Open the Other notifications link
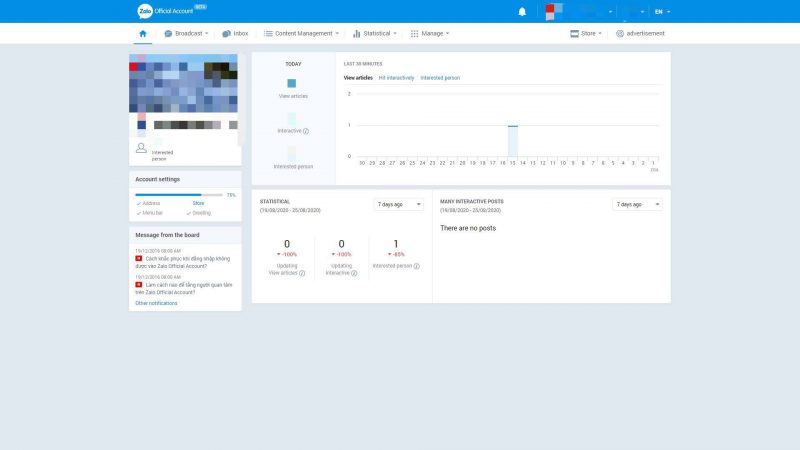The width and height of the screenshot is (800, 450). (x=156, y=303)
